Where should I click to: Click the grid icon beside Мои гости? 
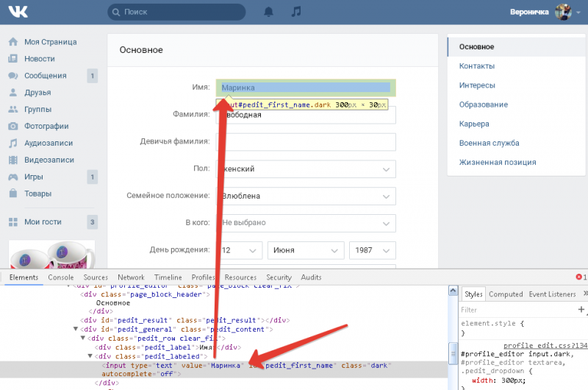(13, 221)
